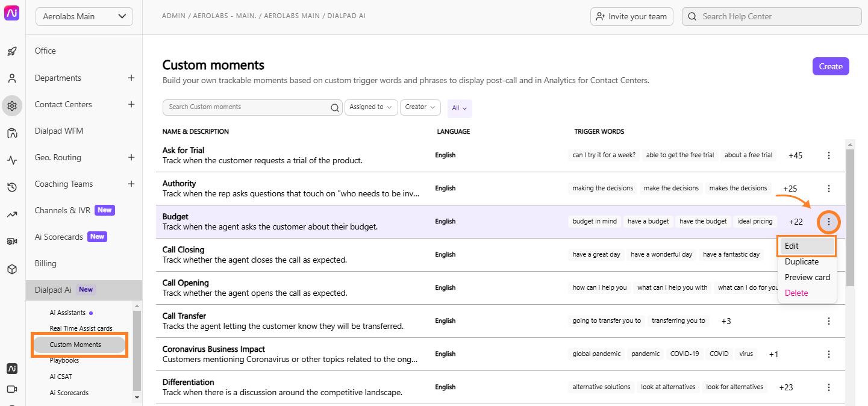Open the activity pulse icon in sidebar
This screenshot has width=868, height=406.
click(x=11, y=160)
